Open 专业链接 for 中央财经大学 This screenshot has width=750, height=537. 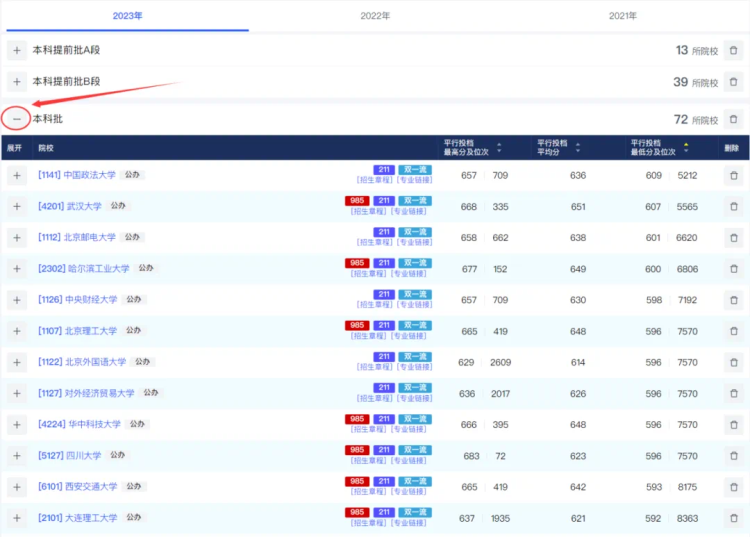coord(414,305)
